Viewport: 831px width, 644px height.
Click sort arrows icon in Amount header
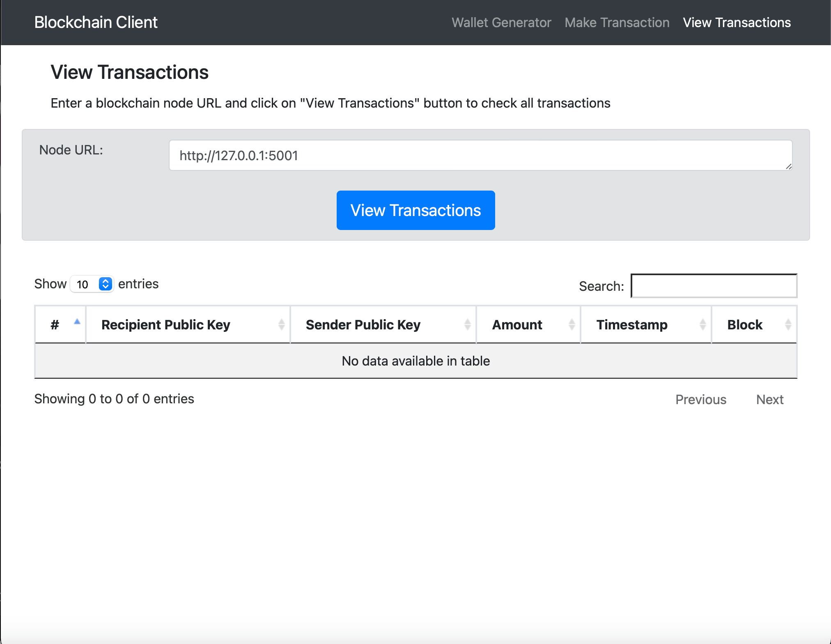coord(572,324)
